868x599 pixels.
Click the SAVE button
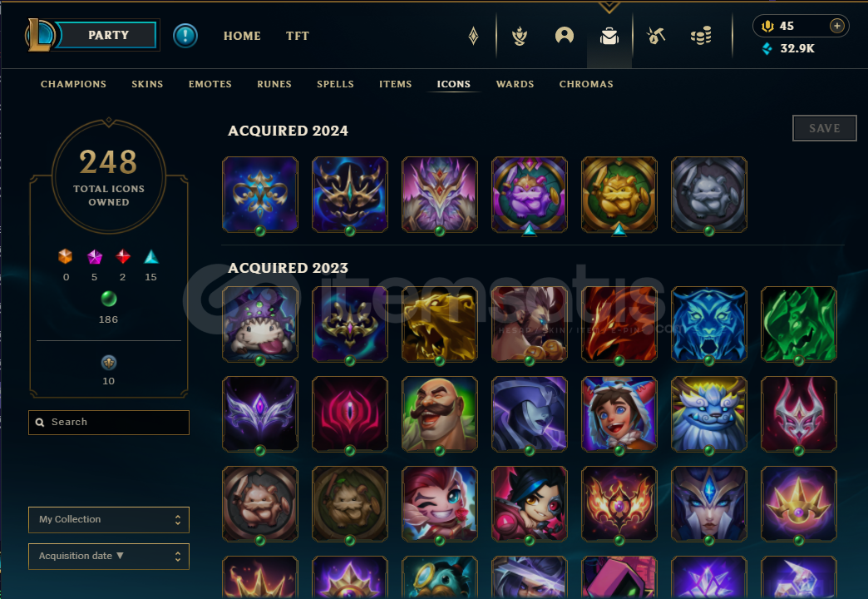coord(824,128)
